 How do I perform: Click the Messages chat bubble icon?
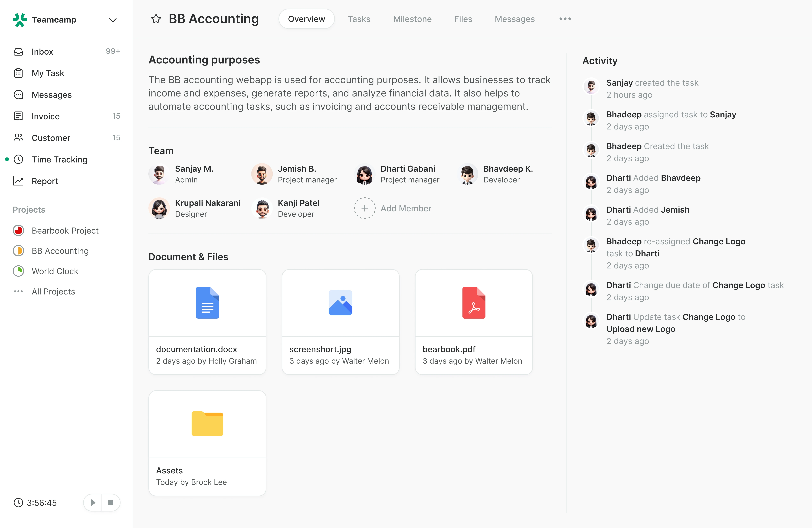pyautogui.click(x=18, y=95)
